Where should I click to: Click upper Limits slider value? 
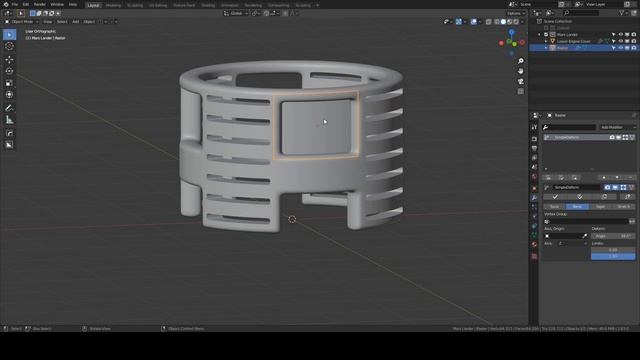pyautogui.click(x=613, y=250)
